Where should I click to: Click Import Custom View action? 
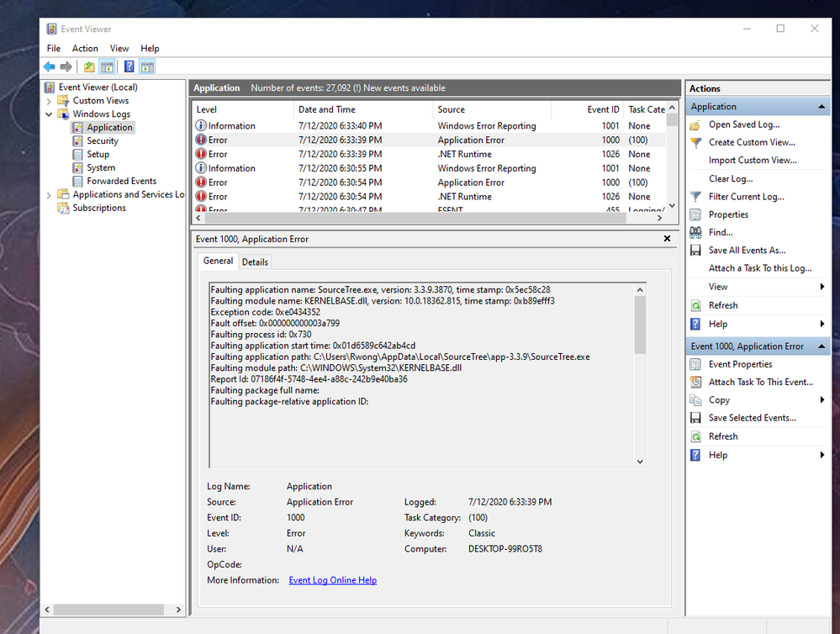(753, 161)
